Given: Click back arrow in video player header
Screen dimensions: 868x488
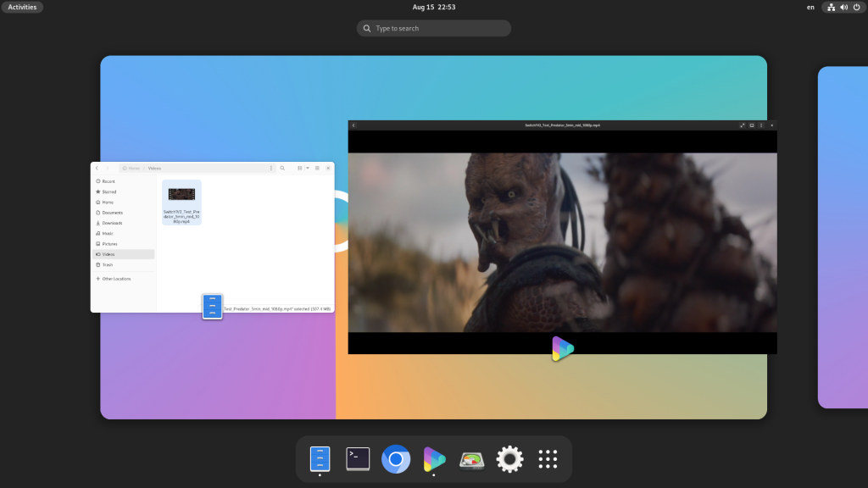Looking at the screenshot, I should 353,125.
